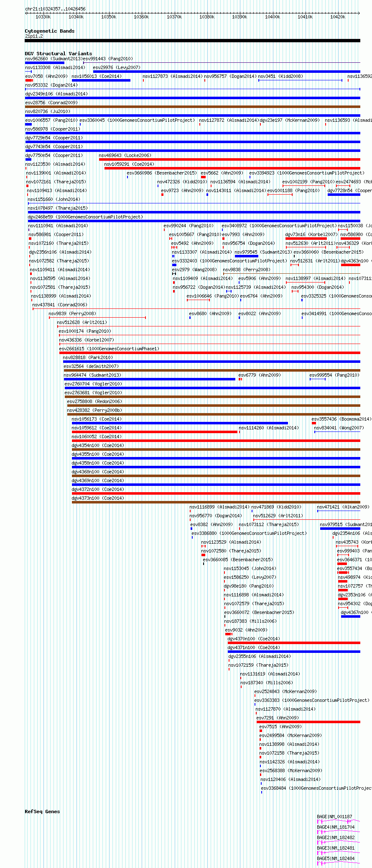Open the esv3557436 (Boomsma2014) variant

pyautogui.click(x=341, y=419)
